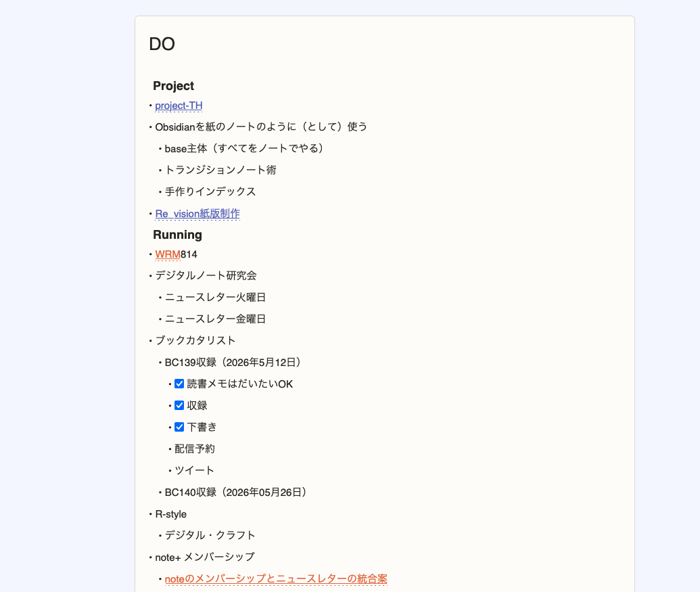This screenshot has height=592, width=700.
Task: Click base主体（すべてをノートでやる） item
Action: click(x=244, y=148)
